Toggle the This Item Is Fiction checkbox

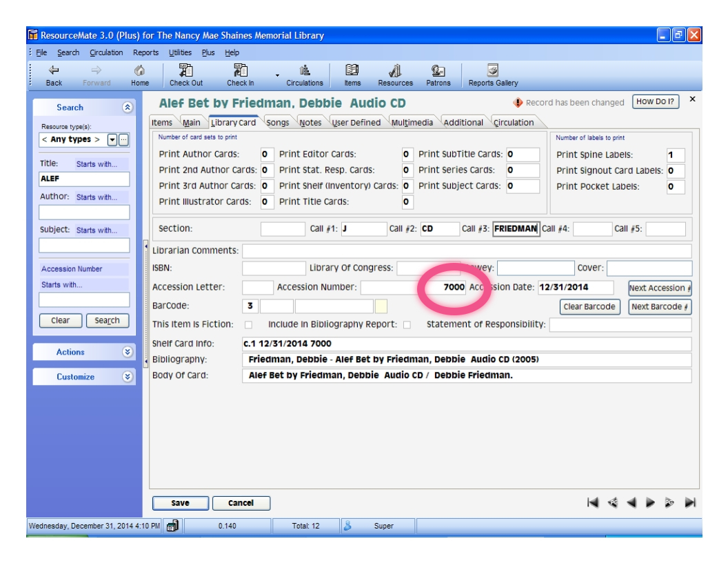pos(248,325)
